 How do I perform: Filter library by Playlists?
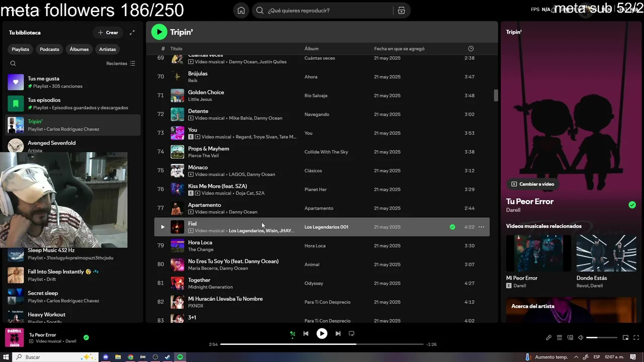click(x=21, y=49)
